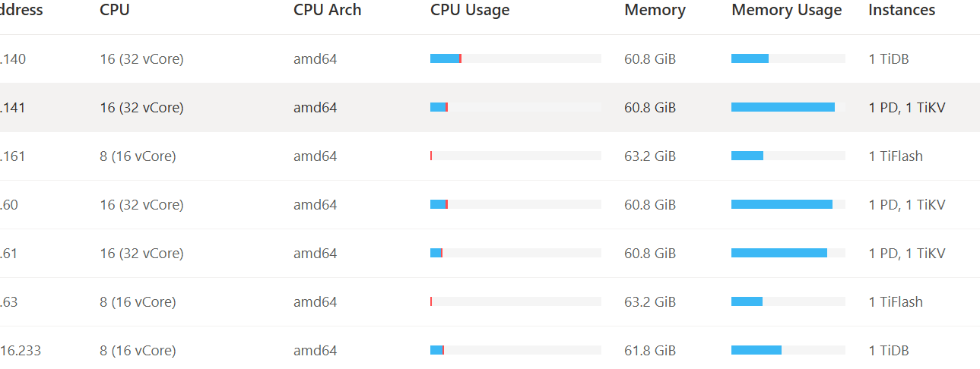
Task: Click the Memory Usage column header
Action: pos(786,10)
